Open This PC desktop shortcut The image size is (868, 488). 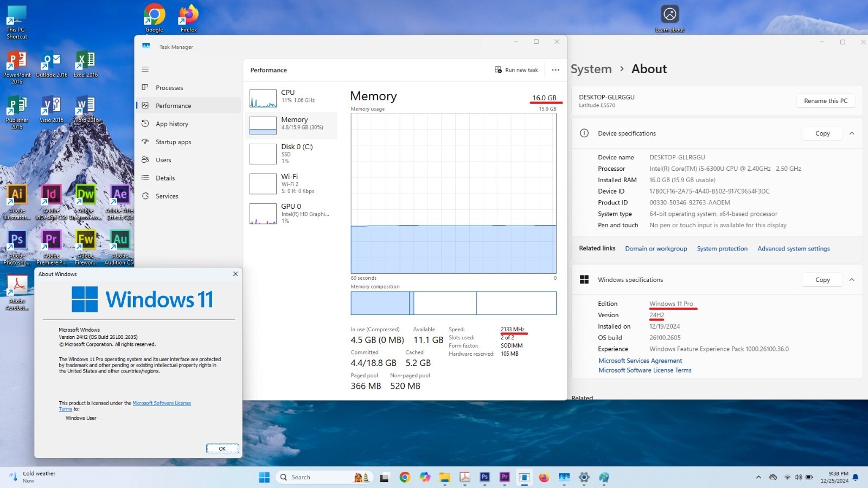click(x=17, y=22)
